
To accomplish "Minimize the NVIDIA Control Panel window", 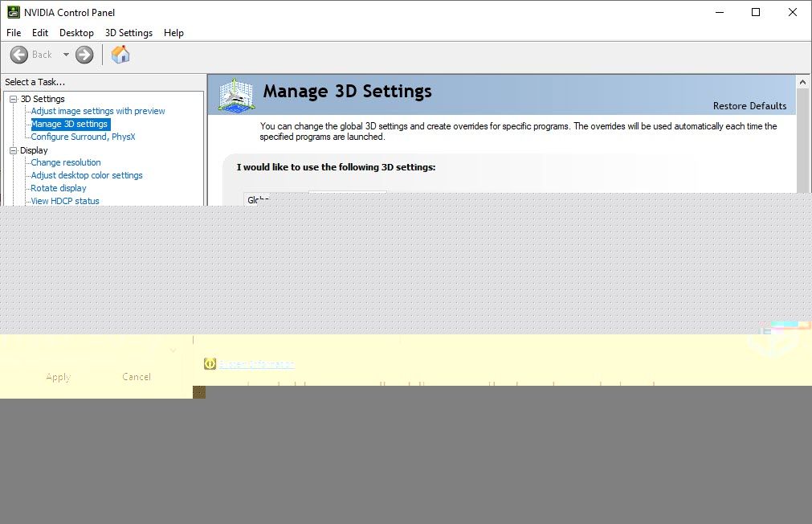I will click(x=720, y=12).
